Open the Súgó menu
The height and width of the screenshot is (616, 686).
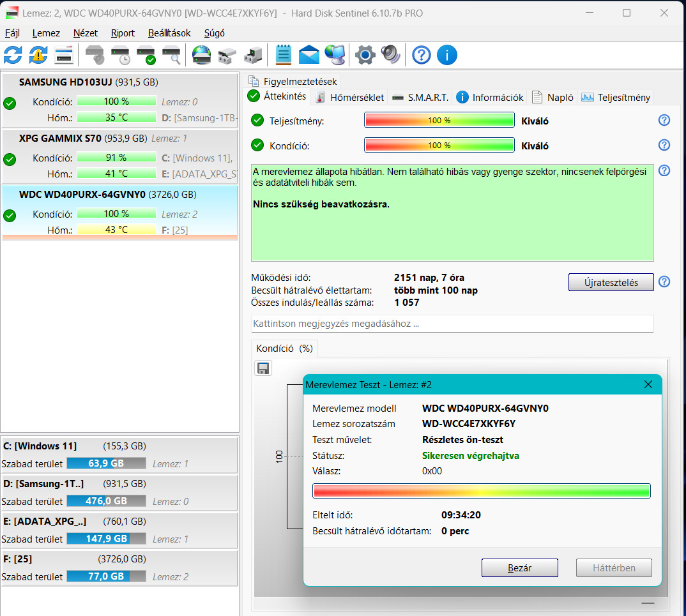coord(215,33)
